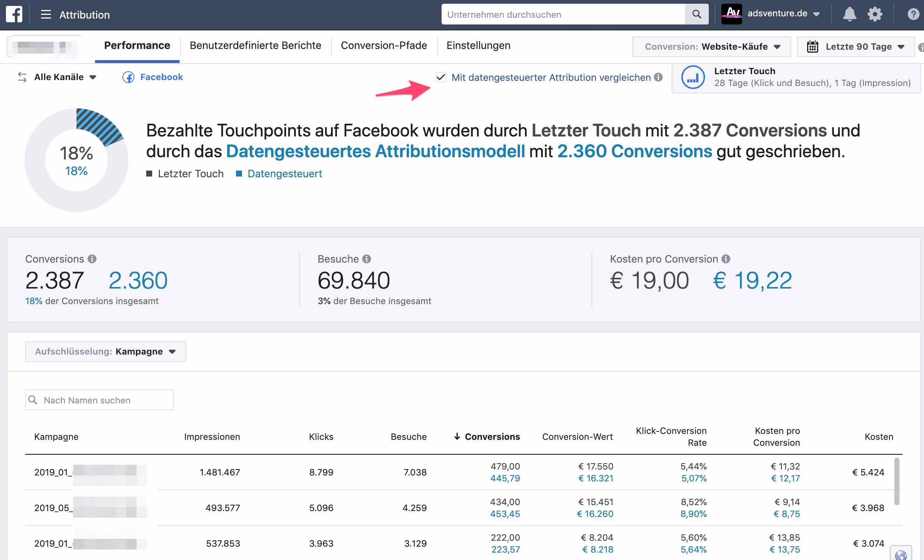This screenshot has height=560, width=924.
Task: Click the adsventure.de account logo
Action: [x=731, y=14]
